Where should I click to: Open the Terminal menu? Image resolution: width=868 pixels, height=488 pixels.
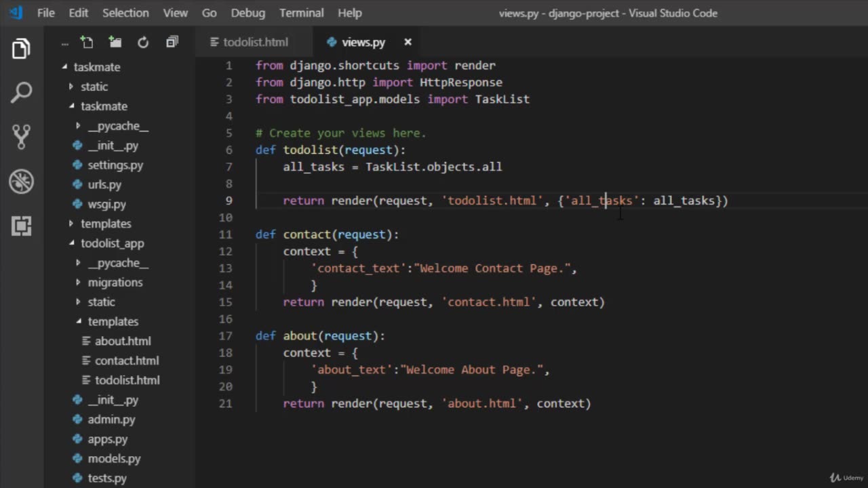[302, 13]
